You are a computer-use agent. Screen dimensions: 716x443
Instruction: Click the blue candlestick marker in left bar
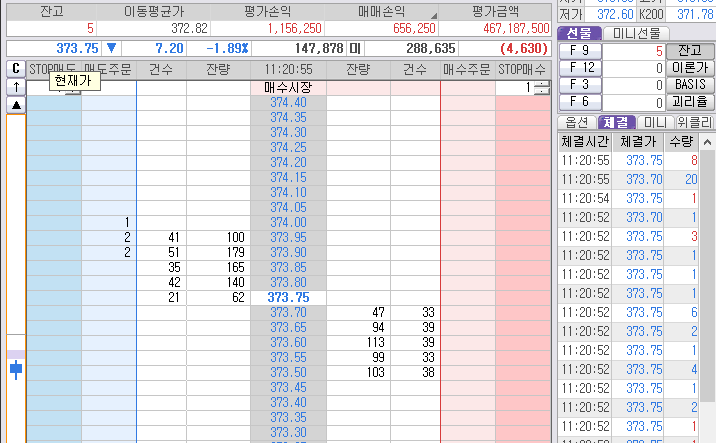pos(16,369)
